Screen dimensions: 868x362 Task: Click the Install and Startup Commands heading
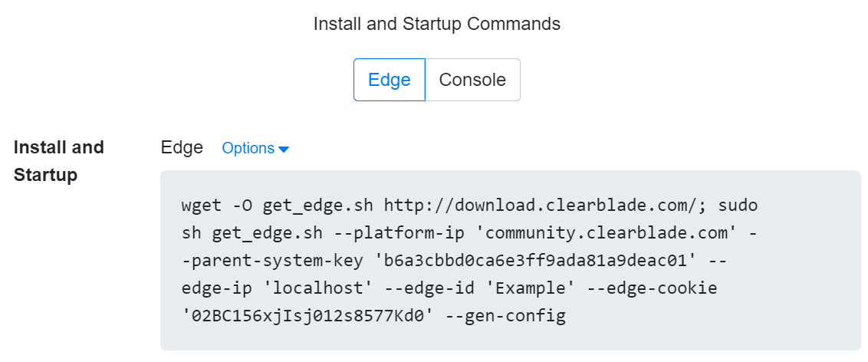[436, 24]
